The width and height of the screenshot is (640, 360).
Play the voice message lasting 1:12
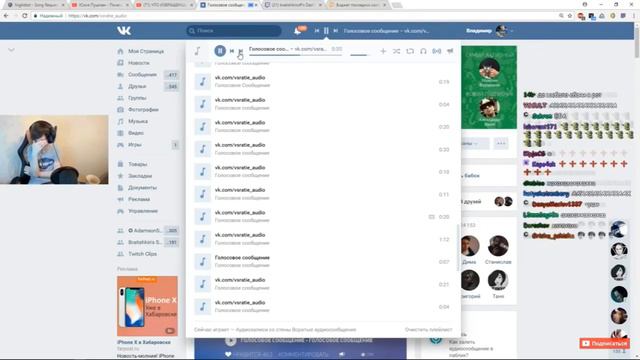pos(322,239)
